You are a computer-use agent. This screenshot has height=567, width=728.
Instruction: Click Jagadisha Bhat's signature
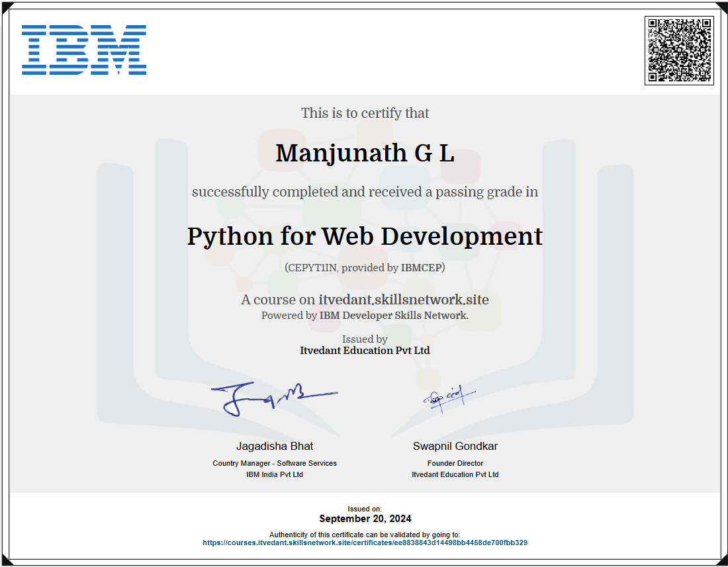274,398
